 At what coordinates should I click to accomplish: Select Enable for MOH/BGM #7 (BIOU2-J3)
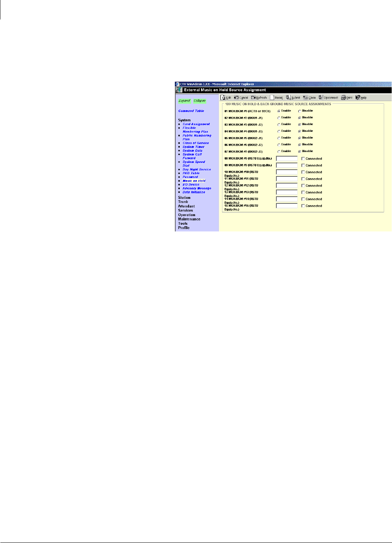(279, 151)
